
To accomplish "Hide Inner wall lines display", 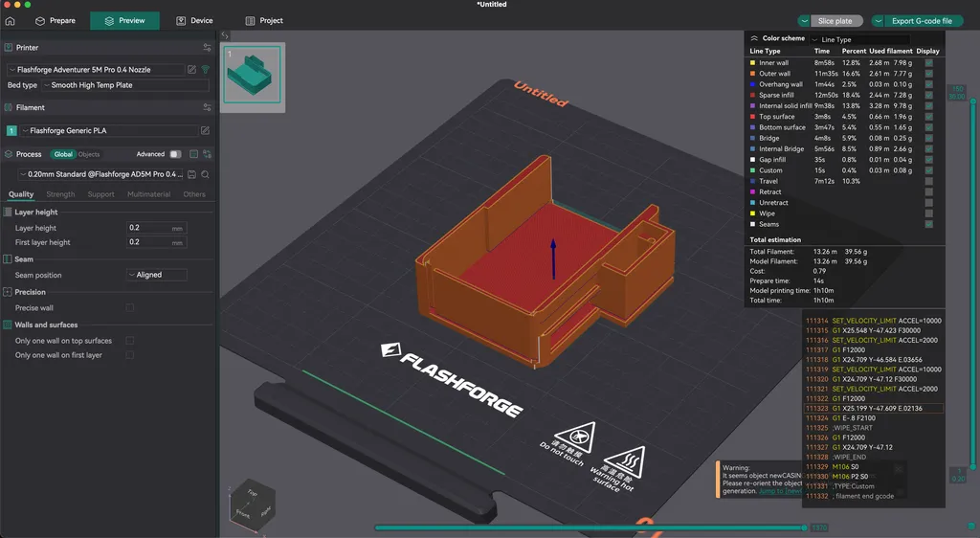I will tap(928, 62).
